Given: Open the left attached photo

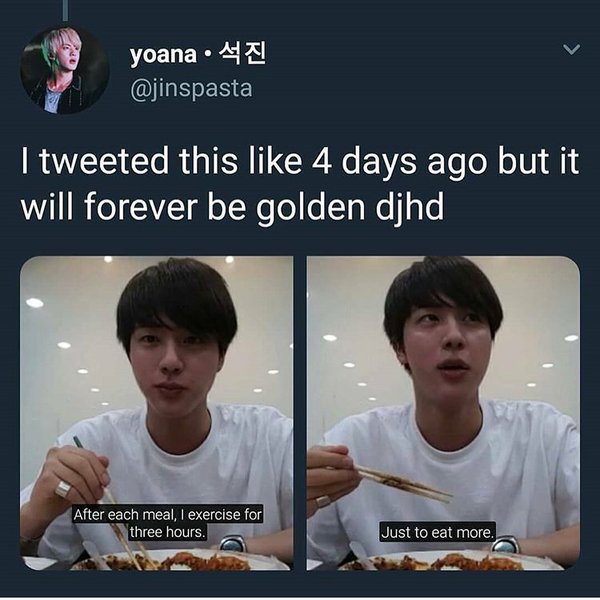Looking at the screenshot, I should click(x=157, y=412).
